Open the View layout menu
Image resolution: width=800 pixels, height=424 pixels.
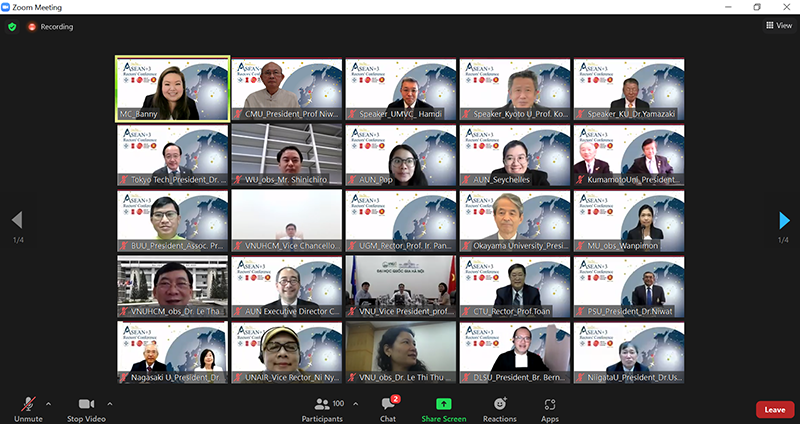coord(777,26)
